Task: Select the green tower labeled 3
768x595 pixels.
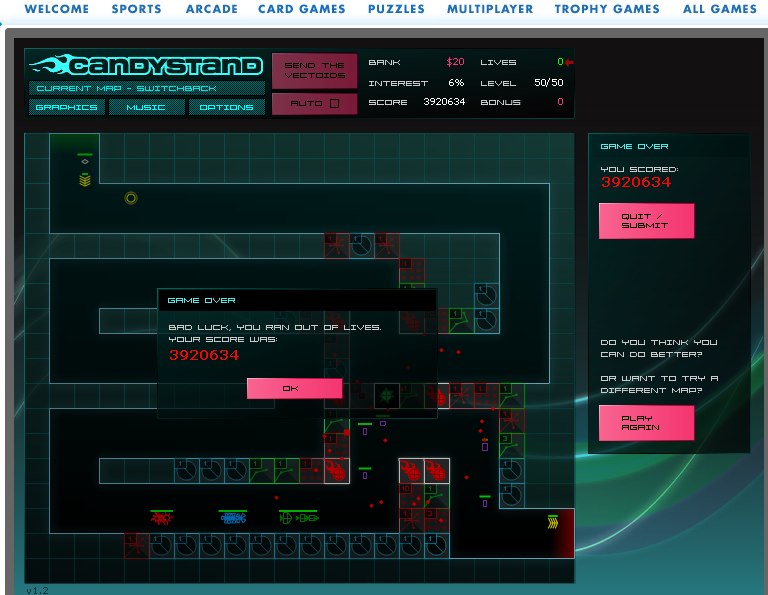Action: tap(511, 446)
